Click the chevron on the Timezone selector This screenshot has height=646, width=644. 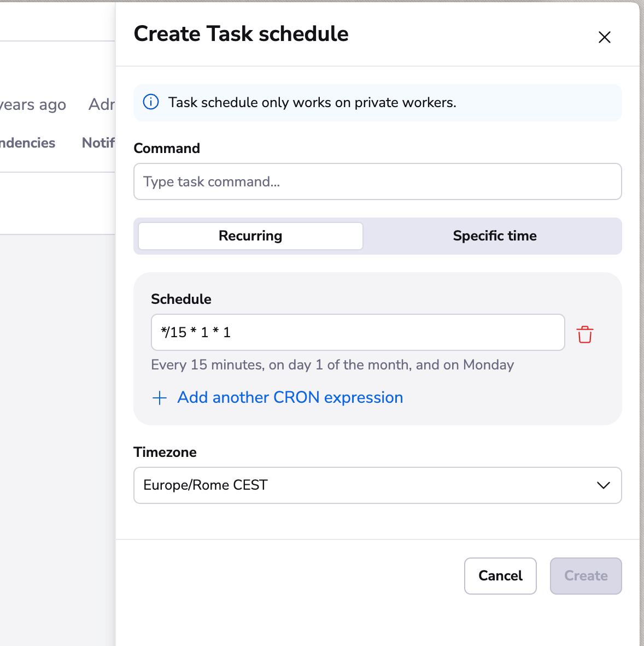click(x=603, y=485)
